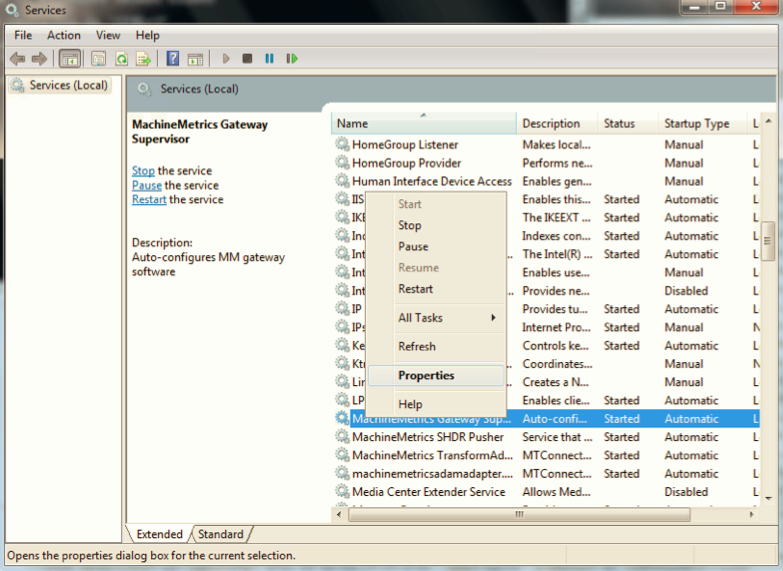
Task: Click the vertical scrollbar up arrow
Action: click(768, 121)
